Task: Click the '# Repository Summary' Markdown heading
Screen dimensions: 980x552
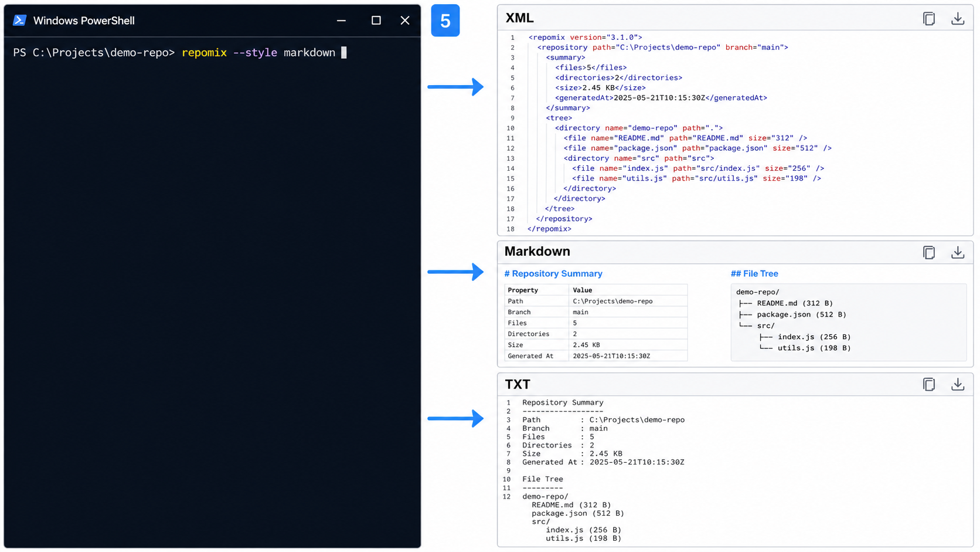Action: point(553,274)
